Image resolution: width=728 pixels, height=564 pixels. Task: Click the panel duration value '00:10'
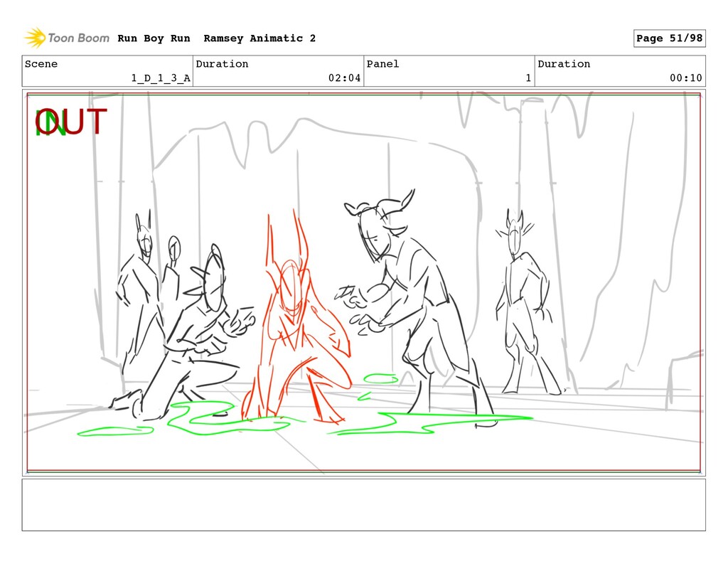point(686,78)
